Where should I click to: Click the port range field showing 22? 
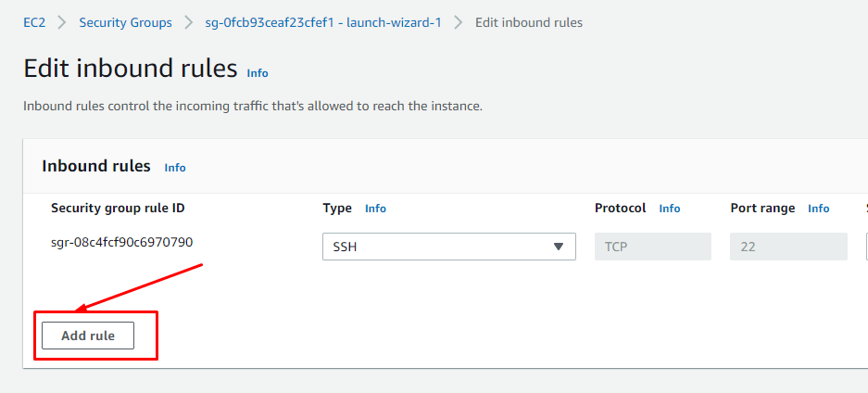coord(788,247)
